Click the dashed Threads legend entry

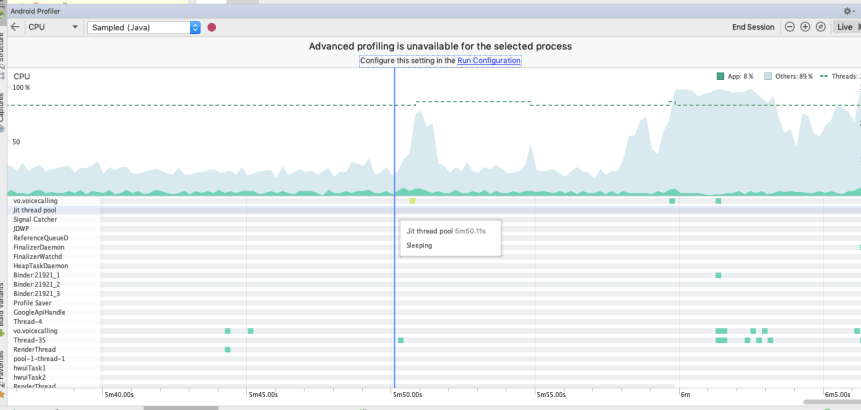(840, 76)
